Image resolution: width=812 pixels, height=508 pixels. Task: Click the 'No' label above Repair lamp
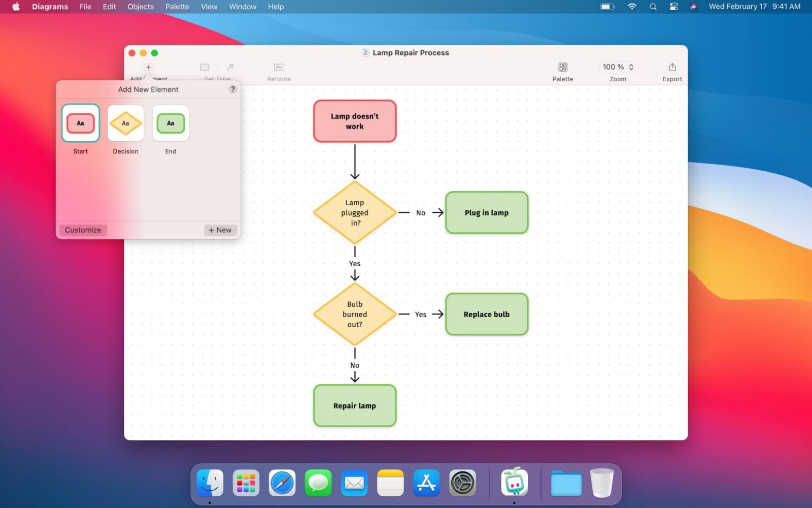(355, 365)
